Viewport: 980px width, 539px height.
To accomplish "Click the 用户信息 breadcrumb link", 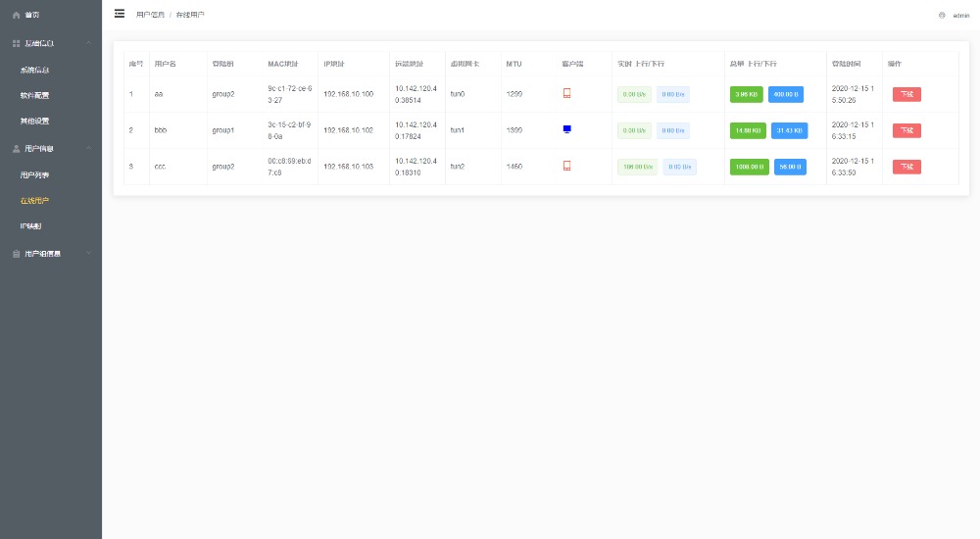I will 150,16.
